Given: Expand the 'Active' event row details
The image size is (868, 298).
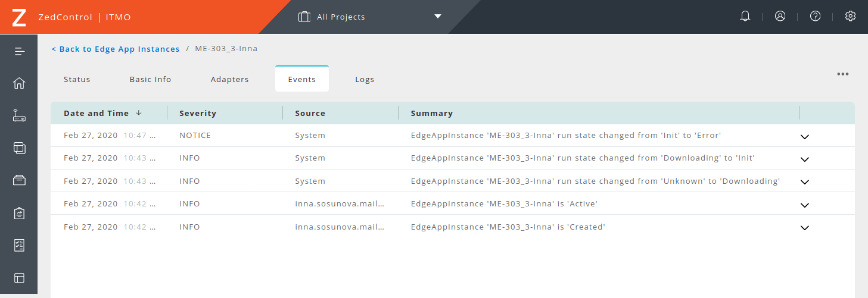Looking at the screenshot, I should (804, 205).
